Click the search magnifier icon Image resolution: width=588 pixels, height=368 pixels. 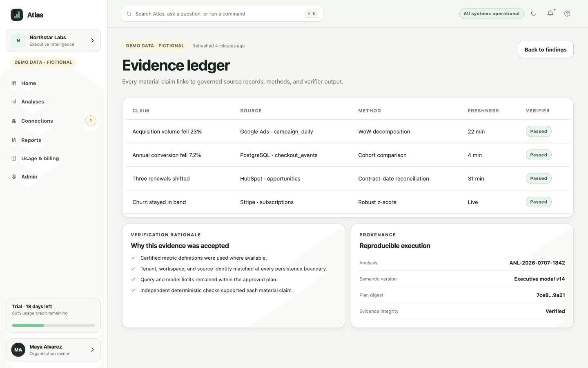tap(129, 14)
